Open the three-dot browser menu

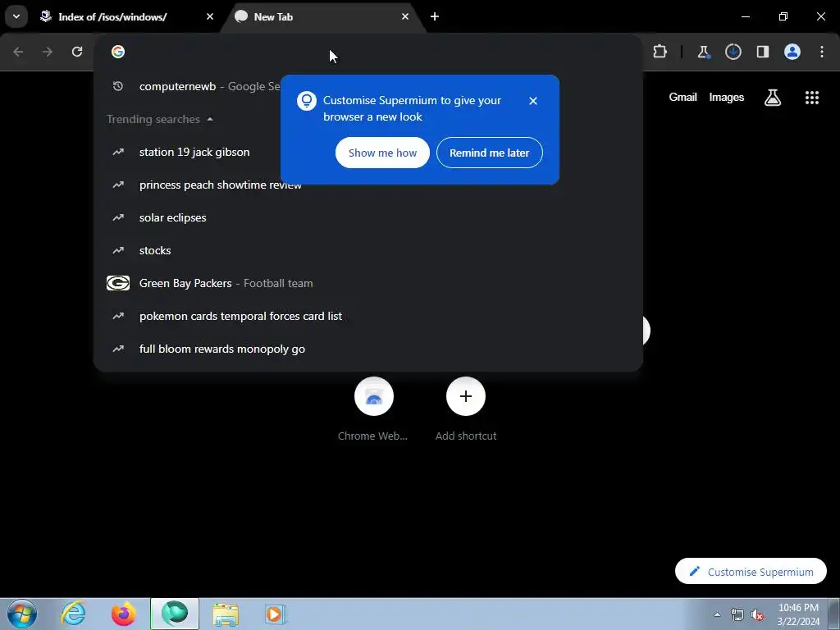822,52
